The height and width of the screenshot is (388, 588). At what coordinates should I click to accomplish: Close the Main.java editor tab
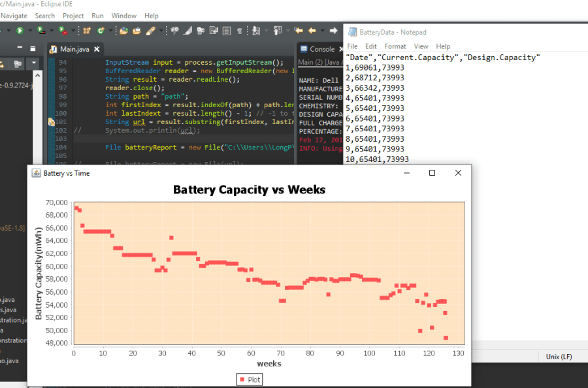coord(97,49)
